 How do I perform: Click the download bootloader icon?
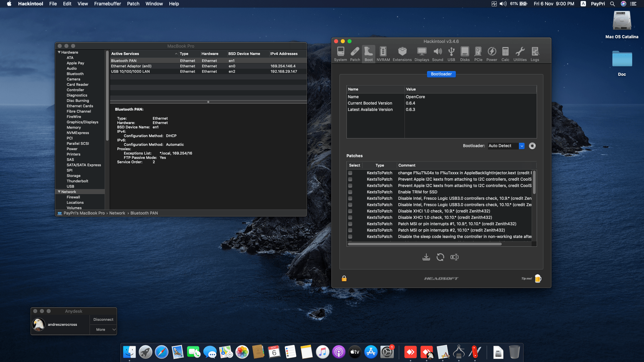(x=426, y=257)
